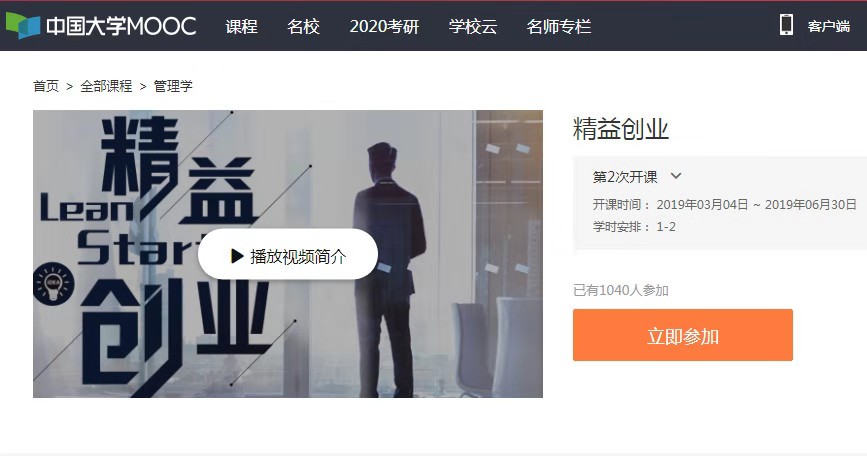
Task: Click the lightbulb idea icon on banner
Action: (x=53, y=282)
